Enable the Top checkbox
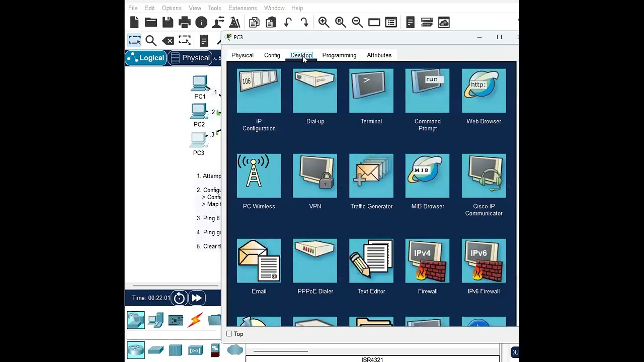 (229, 334)
